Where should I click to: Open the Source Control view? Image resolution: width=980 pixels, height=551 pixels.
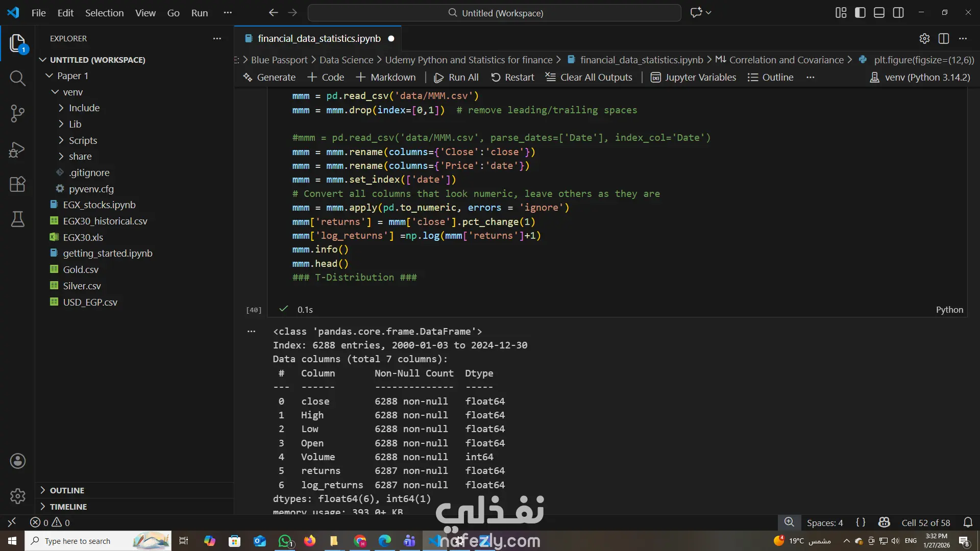(17, 113)
